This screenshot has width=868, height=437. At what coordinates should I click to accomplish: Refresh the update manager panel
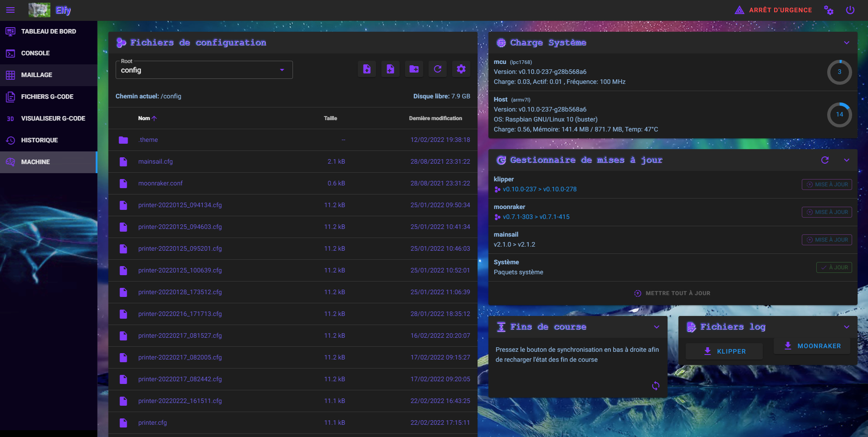(824, 160)
